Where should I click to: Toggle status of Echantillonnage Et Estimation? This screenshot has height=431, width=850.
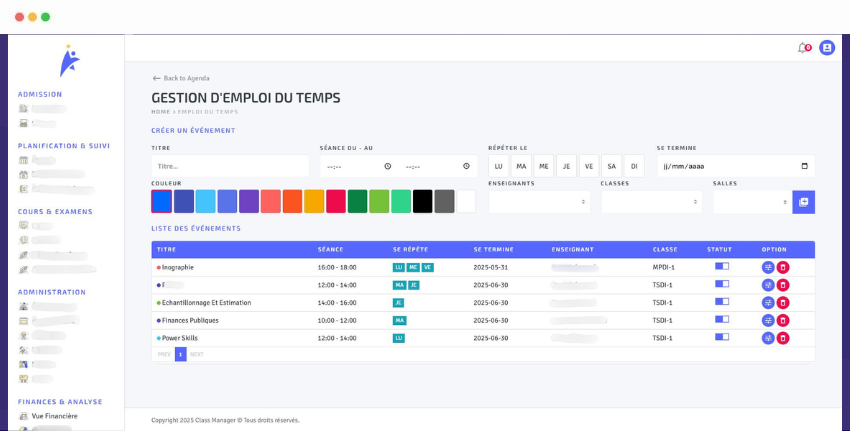point(722,301)
